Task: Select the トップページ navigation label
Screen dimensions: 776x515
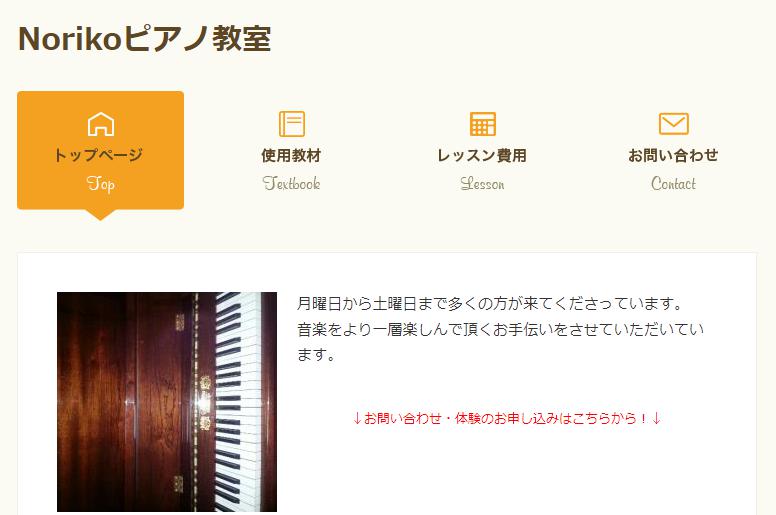Action: [99, 155]
